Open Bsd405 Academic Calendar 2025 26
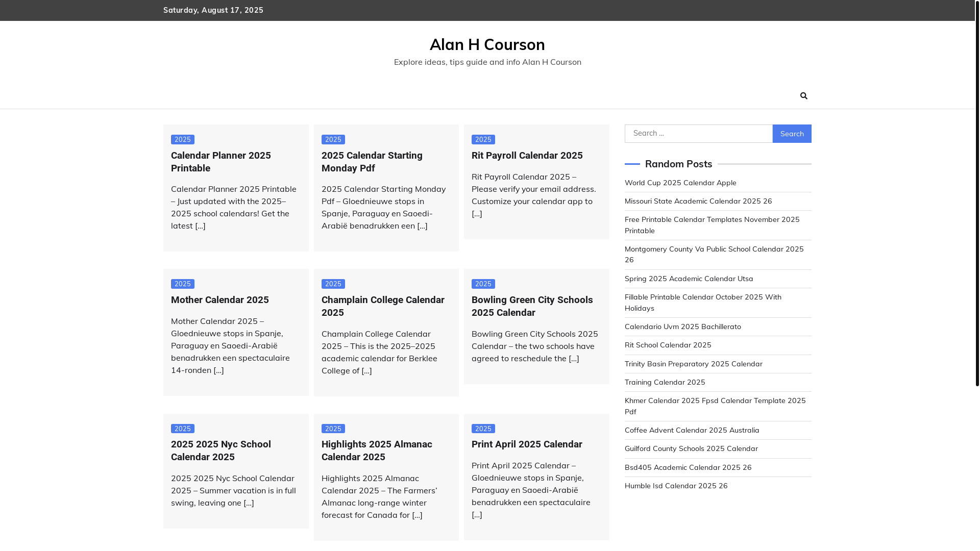980x551 pixels. point(688,467)
